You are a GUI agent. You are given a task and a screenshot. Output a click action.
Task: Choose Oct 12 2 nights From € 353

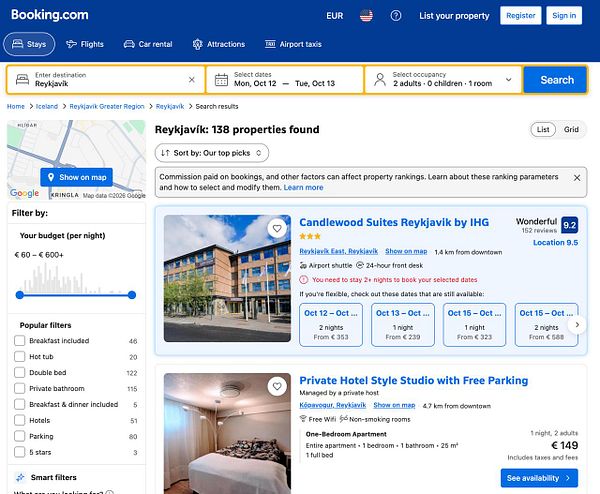click(x=331, y=325)
